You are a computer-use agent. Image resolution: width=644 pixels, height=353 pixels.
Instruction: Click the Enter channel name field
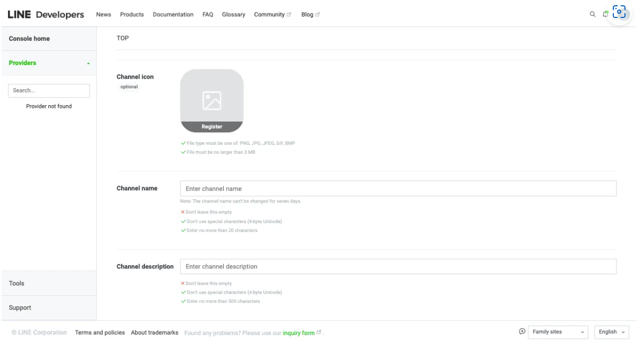pyautogui.click(x=398, y=189)
